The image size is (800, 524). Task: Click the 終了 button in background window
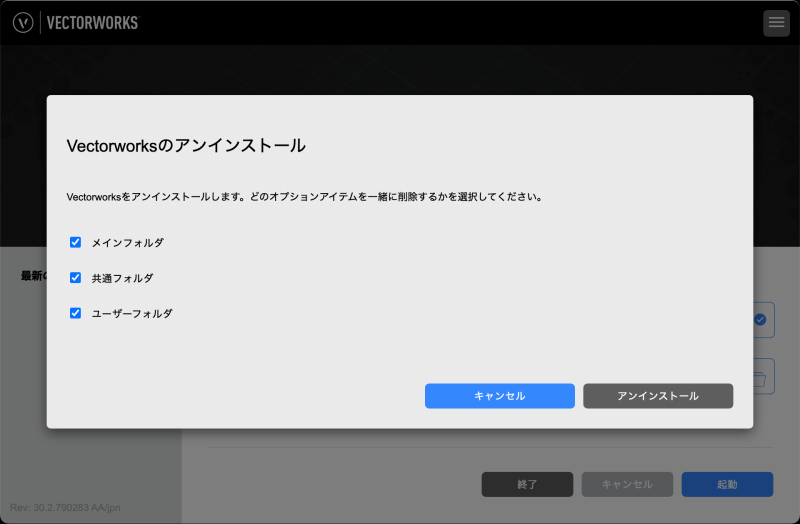[x=527, y=484]
